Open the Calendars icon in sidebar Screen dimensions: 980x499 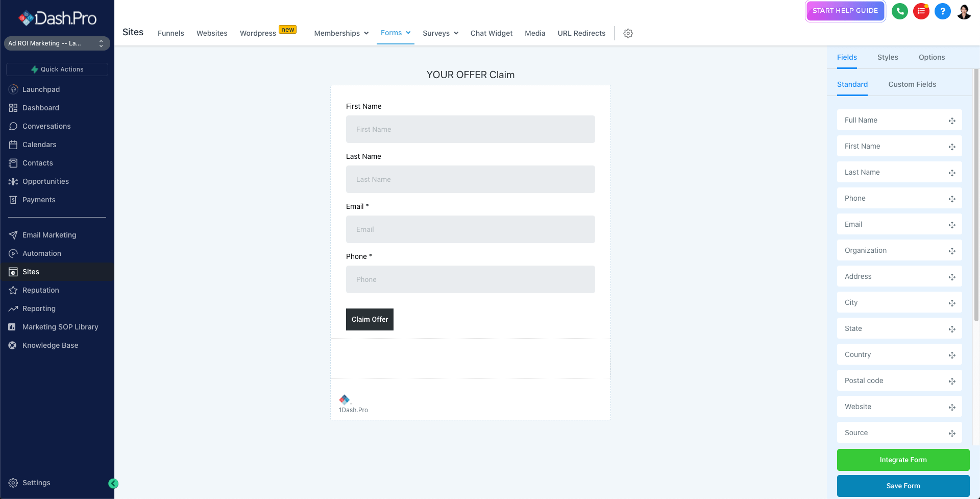13,145
